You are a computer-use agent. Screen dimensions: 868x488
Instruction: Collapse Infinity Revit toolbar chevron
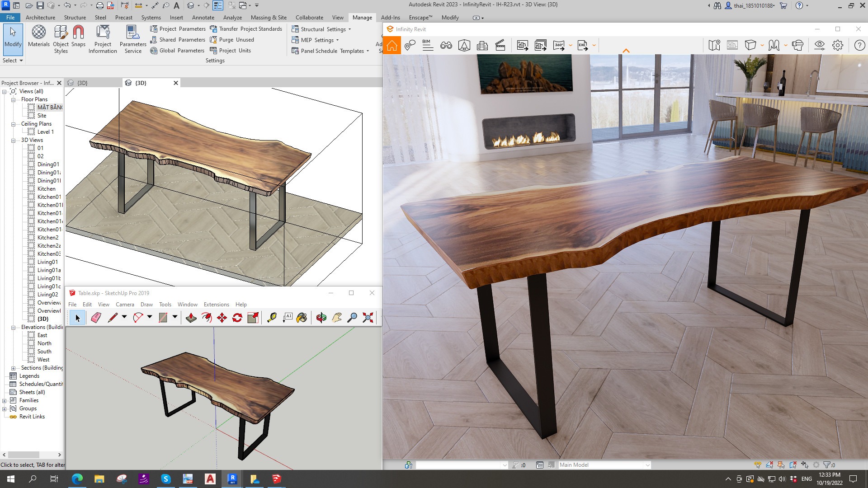pyautogui.click(x=626, y=51)
